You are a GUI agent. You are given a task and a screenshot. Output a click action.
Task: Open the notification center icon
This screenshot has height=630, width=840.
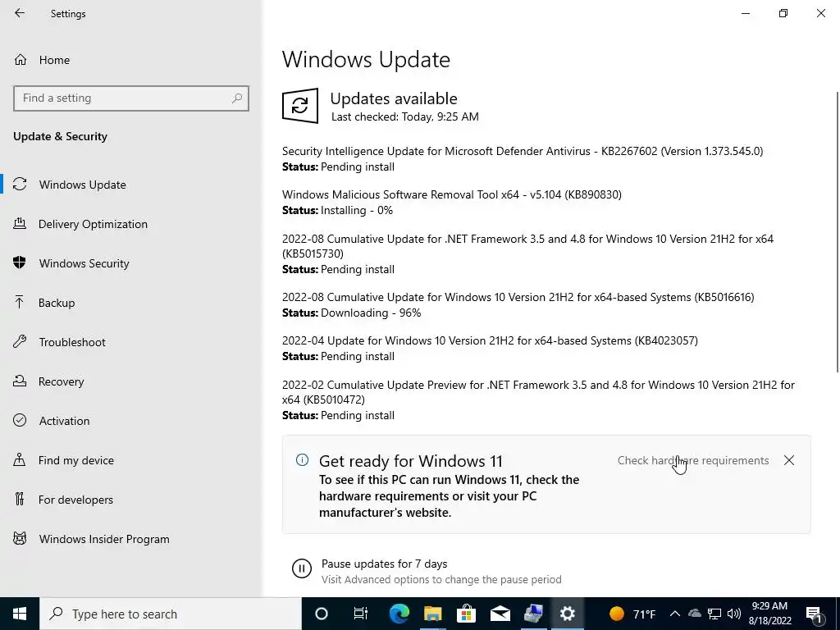tap(814, 614)
